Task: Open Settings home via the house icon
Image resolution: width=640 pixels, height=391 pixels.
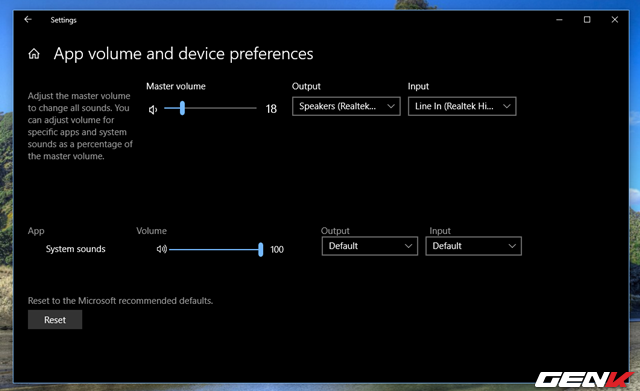Action: [x=34, y=54]
